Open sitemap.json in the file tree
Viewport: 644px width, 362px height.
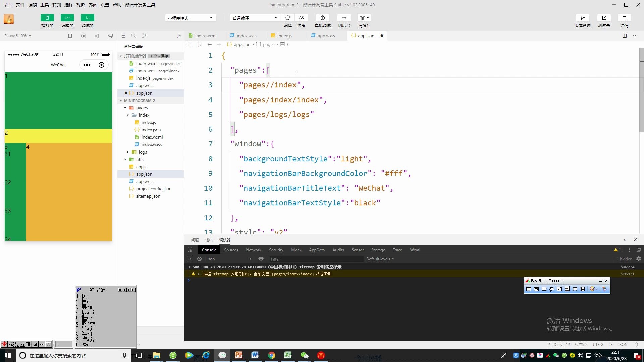tap(148, 196)
